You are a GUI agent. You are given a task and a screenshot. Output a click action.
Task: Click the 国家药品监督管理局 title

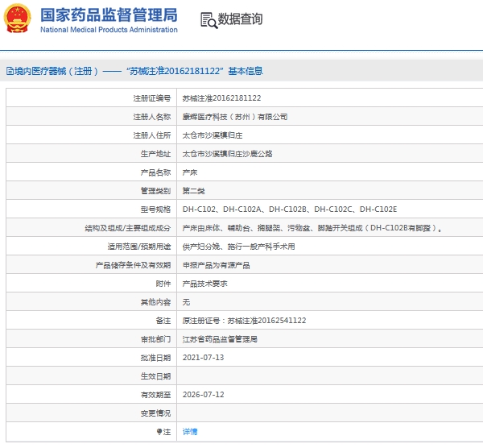(x=109, y=15)
